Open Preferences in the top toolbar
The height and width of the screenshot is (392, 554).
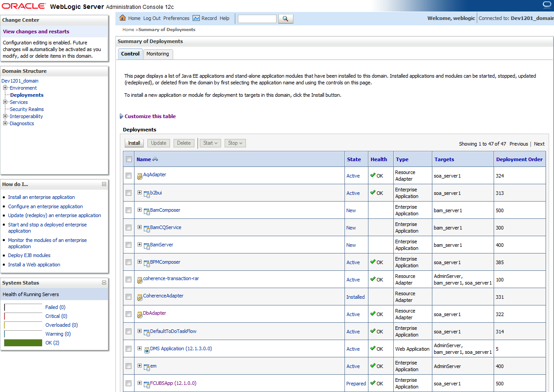click(176, 18)
